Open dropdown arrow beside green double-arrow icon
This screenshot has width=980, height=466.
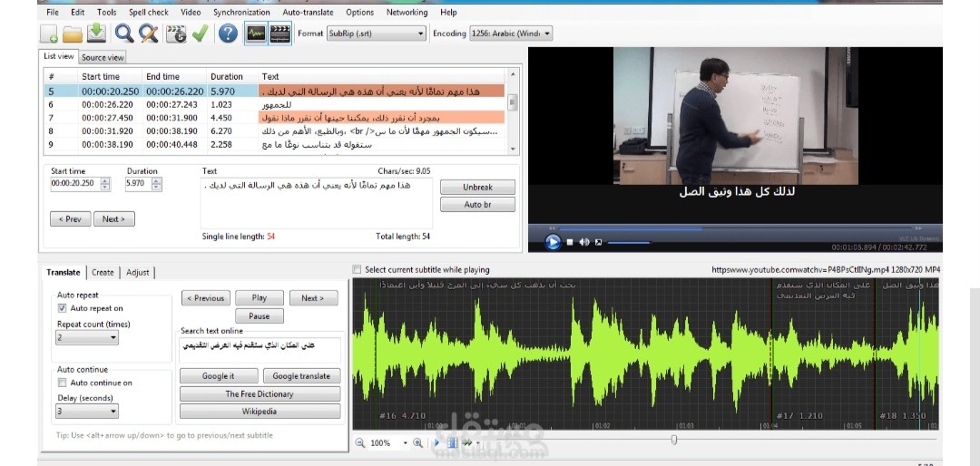pos(477,443)
